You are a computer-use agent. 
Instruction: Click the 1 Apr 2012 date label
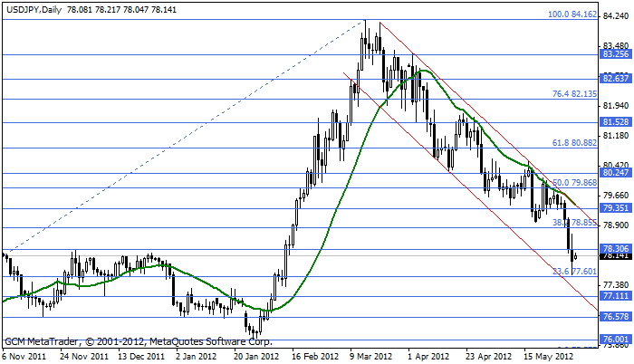click(x=428, y=357)
